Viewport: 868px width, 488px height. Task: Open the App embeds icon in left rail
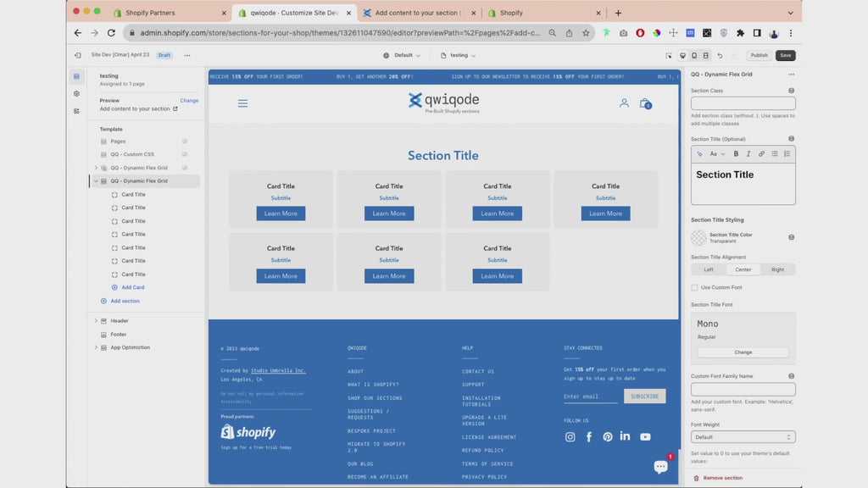[76, 111]
